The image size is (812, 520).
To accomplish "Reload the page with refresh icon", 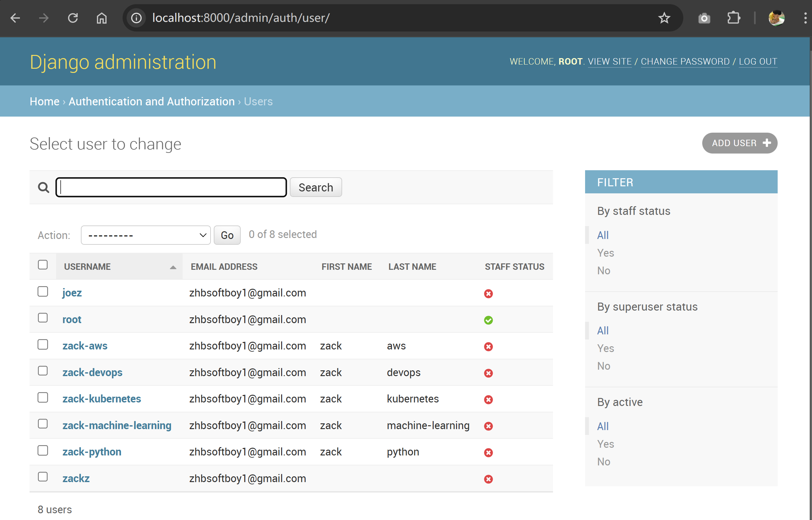I will [x=73, y=18].
